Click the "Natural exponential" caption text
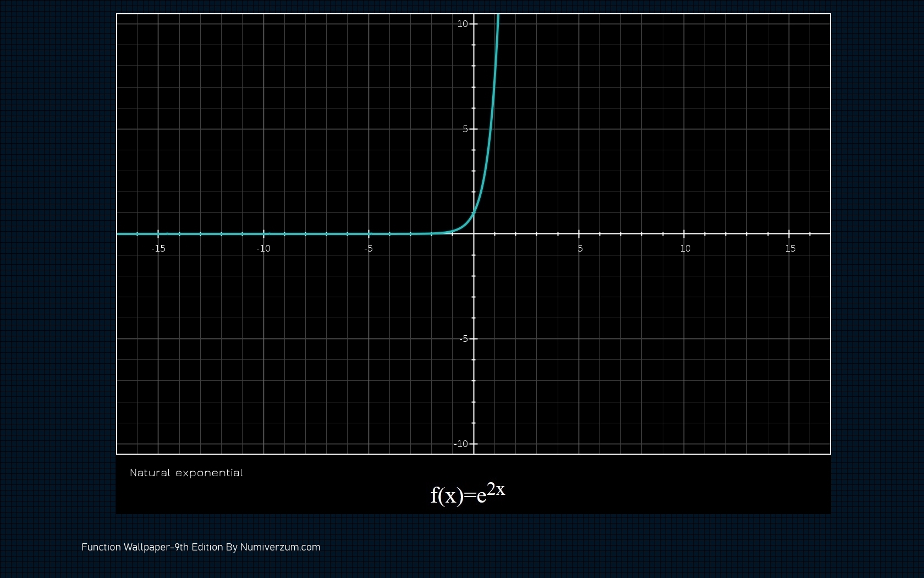This screenshot has height=578, width=924. [x=186, y=473]
